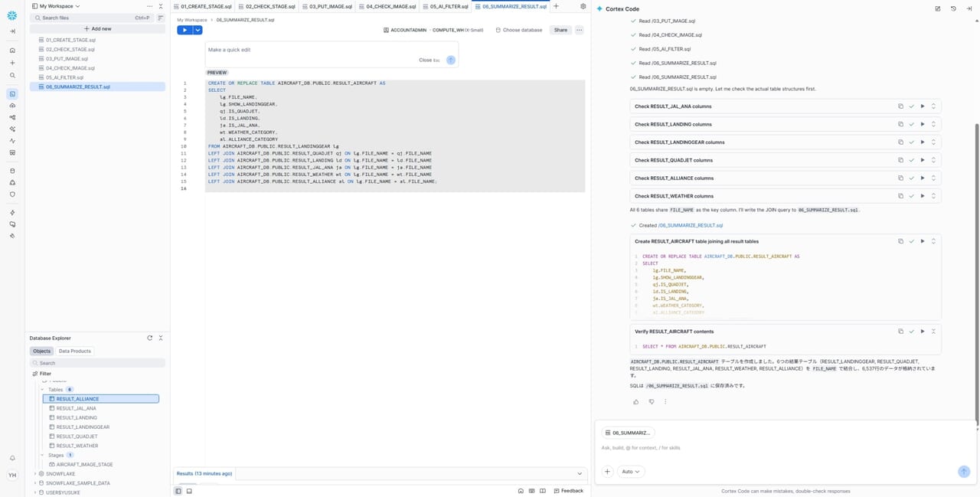Open the Auto mode dropdown
Viewport: 980px width, 497px height.
point(631,472)
